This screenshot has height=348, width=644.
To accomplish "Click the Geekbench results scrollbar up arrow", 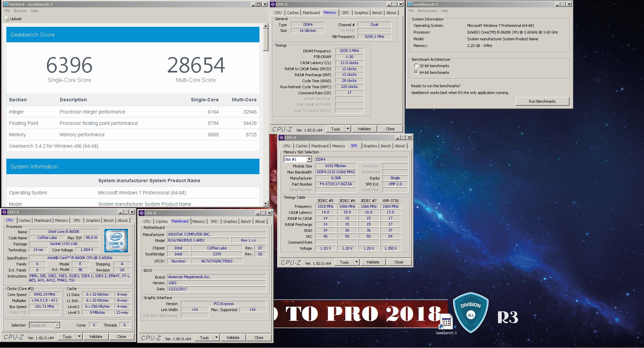I will tap(265, 26).
